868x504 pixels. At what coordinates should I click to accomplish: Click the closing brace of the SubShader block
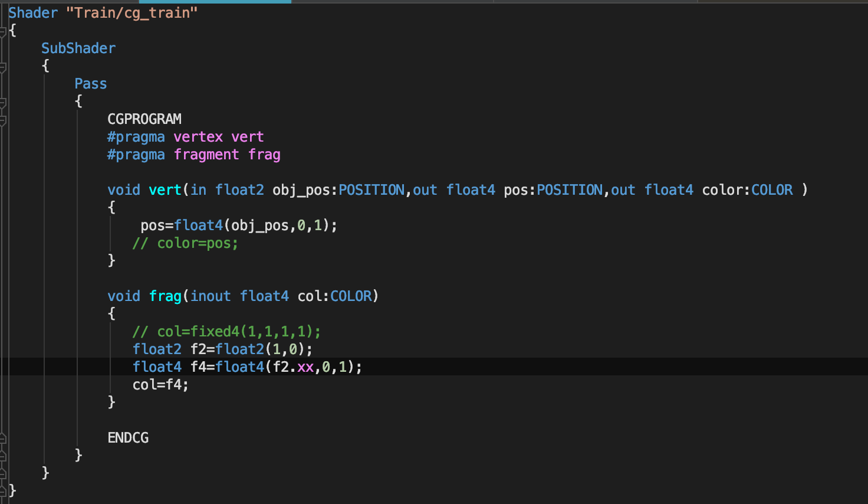point(45,473)
